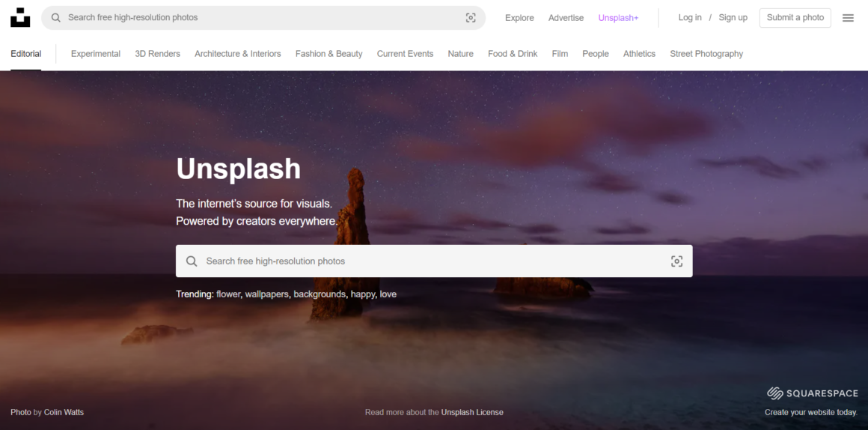
Task: Go to the Advertise page
Action: 566,18
